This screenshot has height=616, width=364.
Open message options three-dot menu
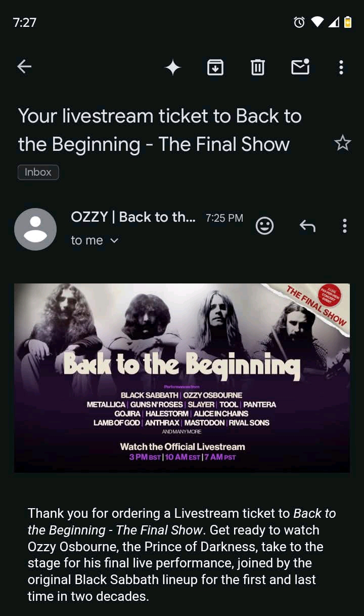[x=345, y=226]
